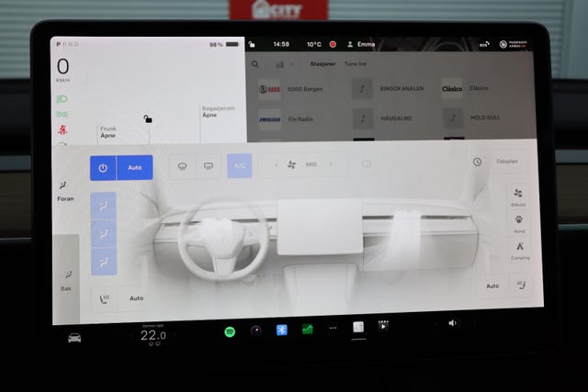
Task: Tap the red dashcam recording indicator
Action: [333, 44]
